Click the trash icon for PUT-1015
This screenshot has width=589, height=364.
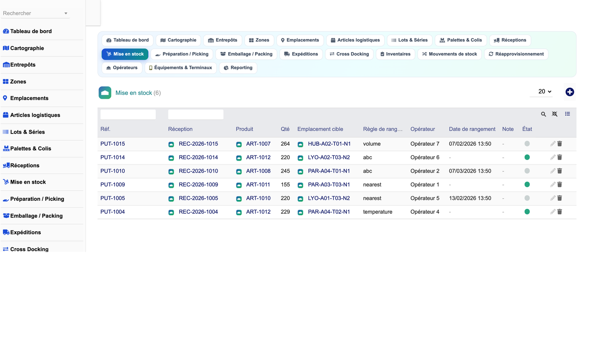click(560, 144)
